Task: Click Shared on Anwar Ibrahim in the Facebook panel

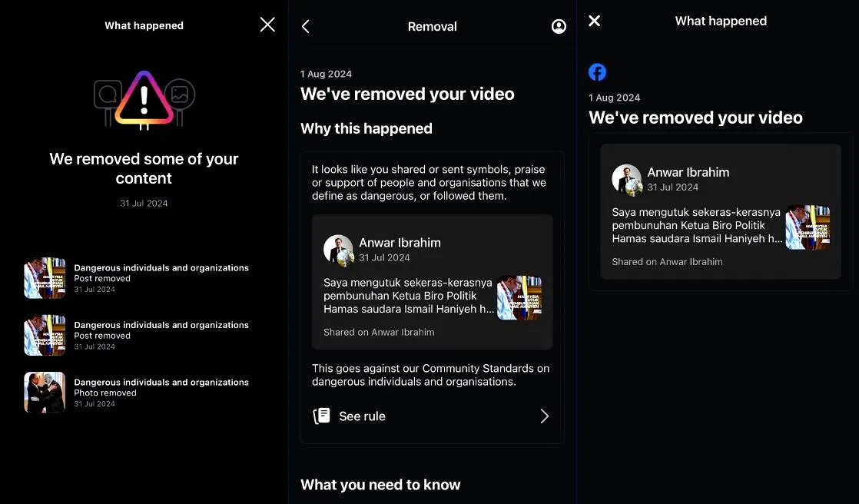Action: tap(667, 262)
